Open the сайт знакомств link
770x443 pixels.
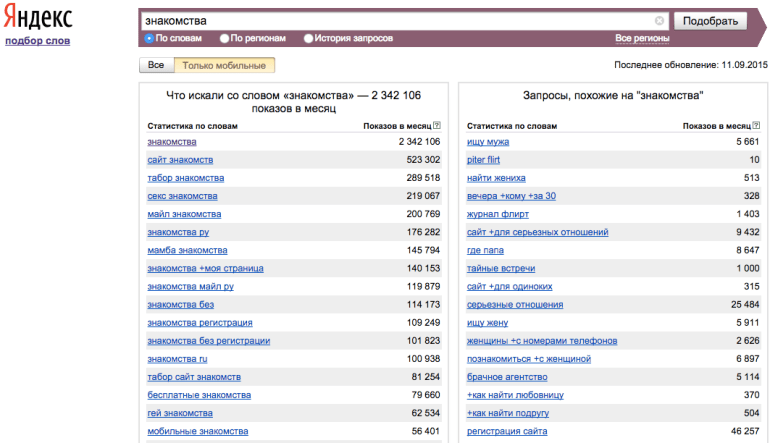pos(180,160)
